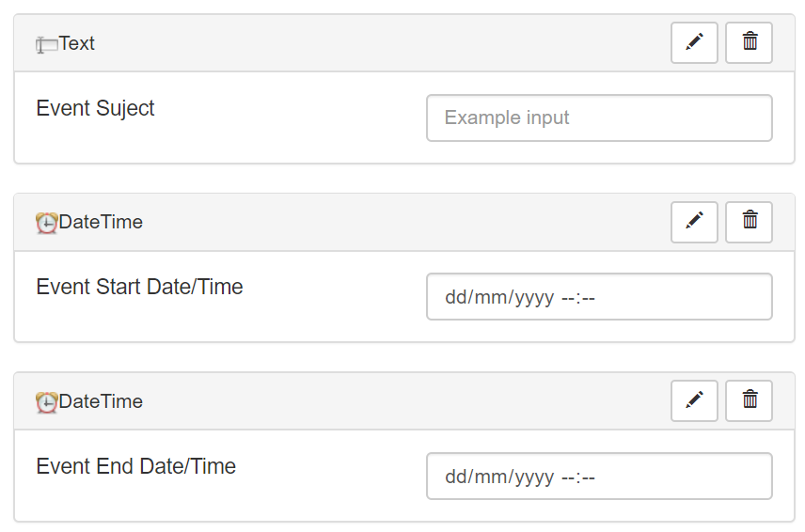This screenshot has height=532, width=805.
Task: Focus the Example input text box
Action: click(x=599, y=117)
